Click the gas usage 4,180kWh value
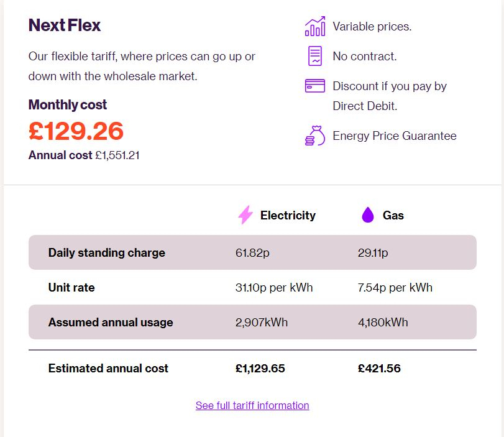The height and width of the screenshot is (437, 504). pyautogui.click(x=383, y=322)
